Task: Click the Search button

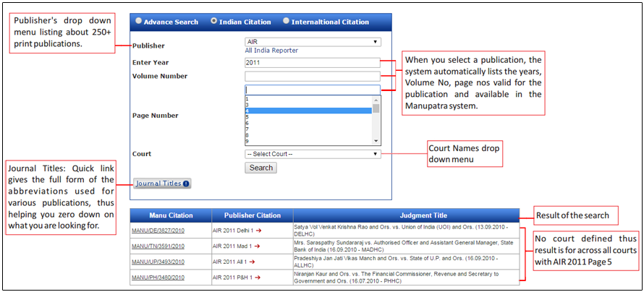Action: click(x=260, y=168)
